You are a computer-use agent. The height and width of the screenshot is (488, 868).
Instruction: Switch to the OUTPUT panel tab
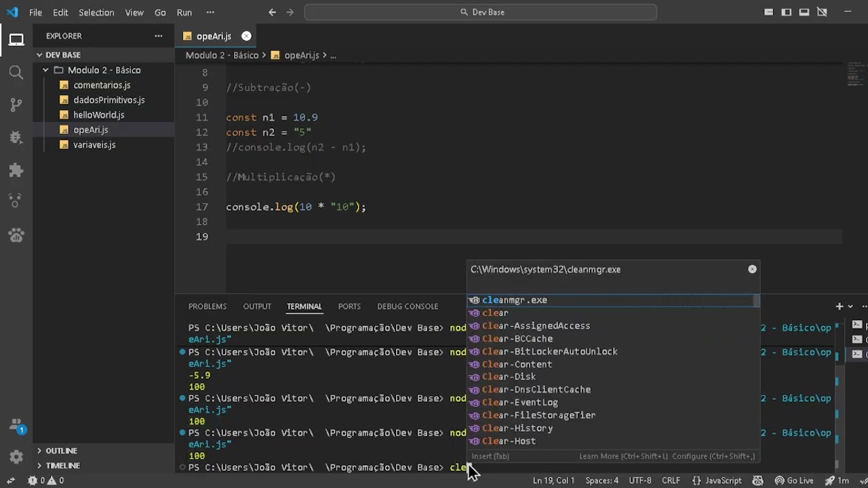tap(257, 306)
